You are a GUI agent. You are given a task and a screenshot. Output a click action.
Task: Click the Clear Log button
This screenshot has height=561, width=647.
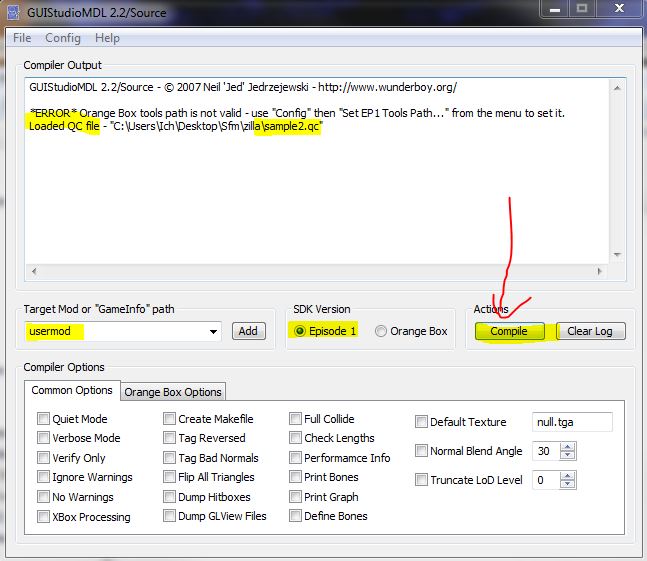[x=590, y=331]
